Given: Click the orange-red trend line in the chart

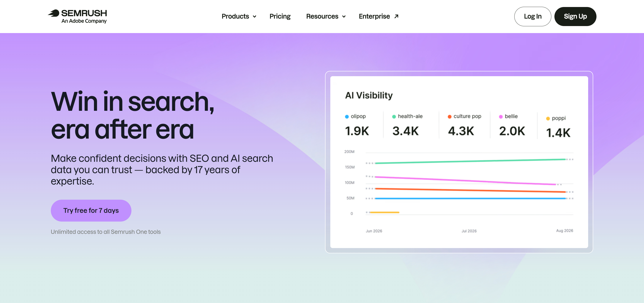Looking at the screenshot, I should [470, 190].
